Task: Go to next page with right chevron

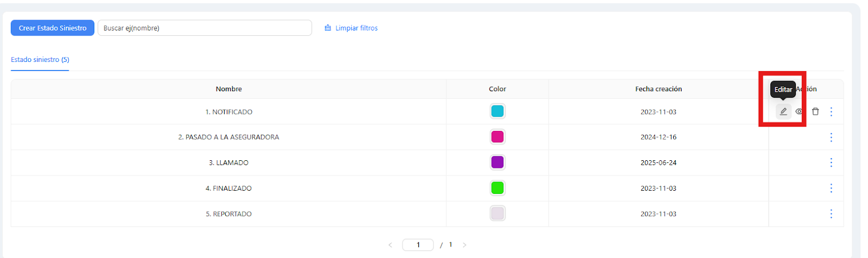Action: click(464, 245)
